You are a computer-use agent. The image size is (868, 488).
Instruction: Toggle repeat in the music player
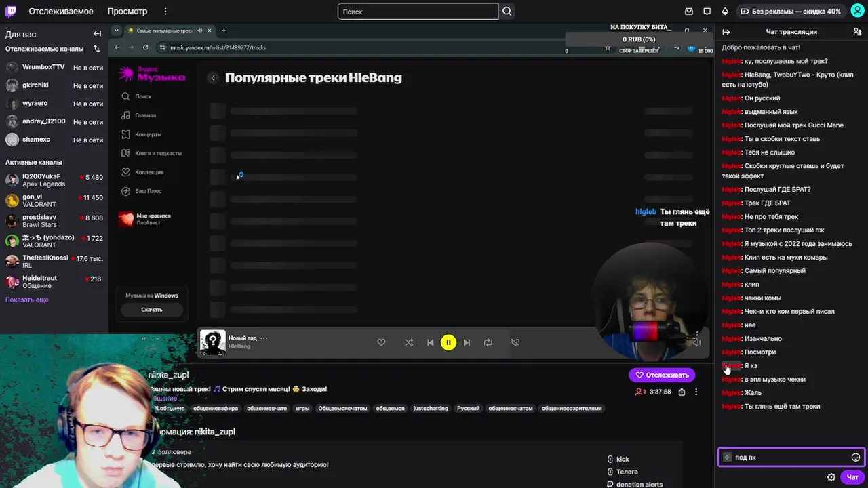[x=488, y=342]
